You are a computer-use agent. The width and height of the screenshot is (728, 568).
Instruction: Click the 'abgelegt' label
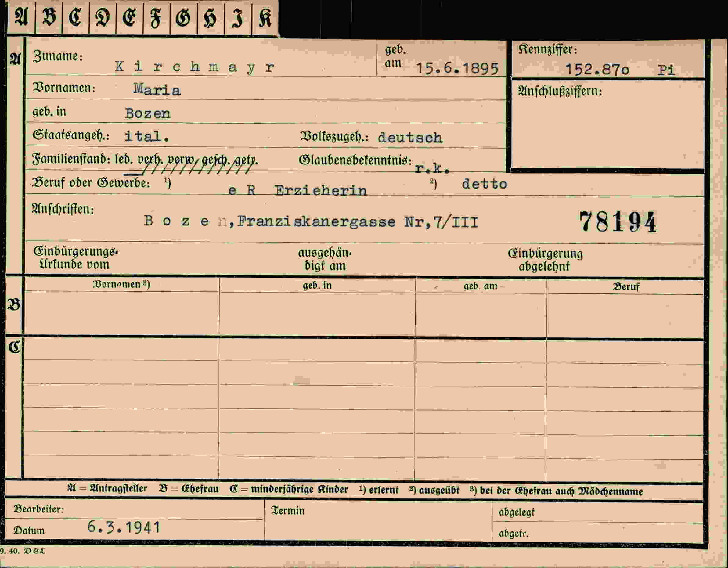[516, 512]
